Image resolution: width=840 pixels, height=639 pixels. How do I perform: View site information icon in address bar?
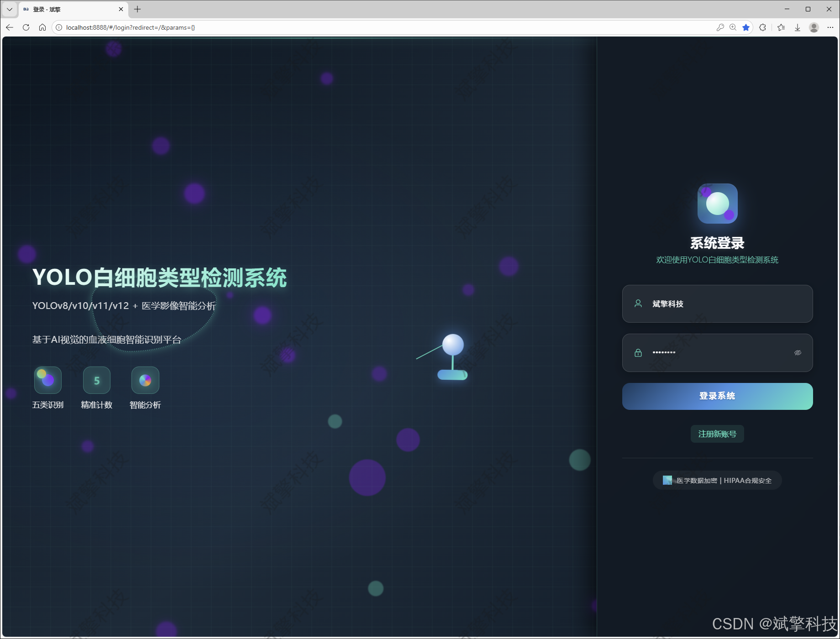pos(59,27)
